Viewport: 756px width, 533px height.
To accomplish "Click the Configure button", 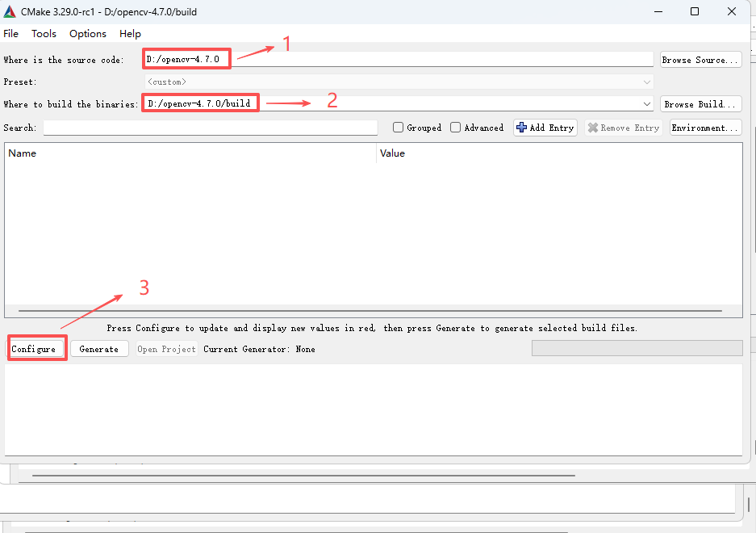I will point(34,349).
